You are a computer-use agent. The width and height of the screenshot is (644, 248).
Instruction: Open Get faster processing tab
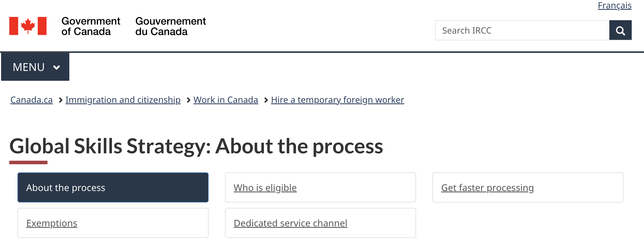[x=528, y=187]
